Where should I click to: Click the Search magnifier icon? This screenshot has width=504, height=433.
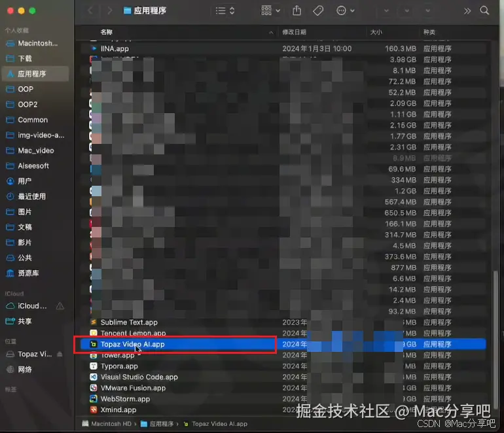click(x=484, y=10)
